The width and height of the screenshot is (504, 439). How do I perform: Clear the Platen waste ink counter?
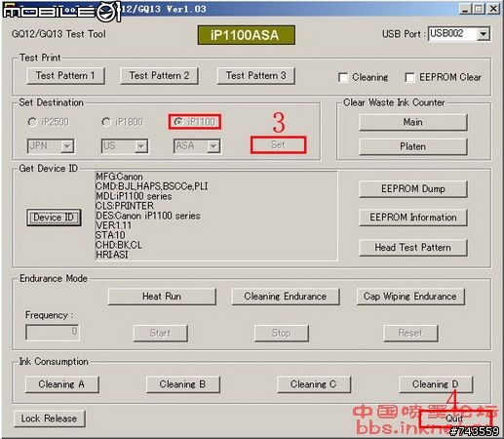413,146
